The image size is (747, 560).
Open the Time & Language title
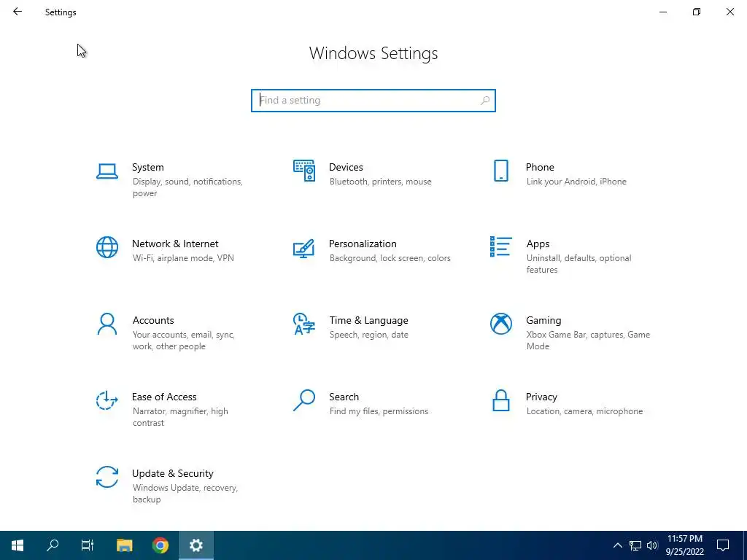point(368,321)
